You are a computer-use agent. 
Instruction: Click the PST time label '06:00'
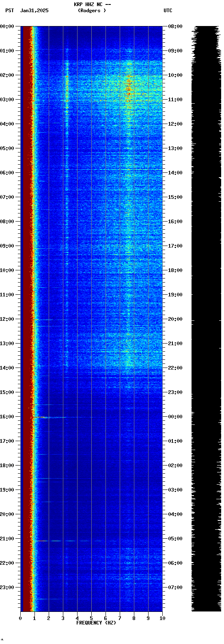(x=7, y=173)
